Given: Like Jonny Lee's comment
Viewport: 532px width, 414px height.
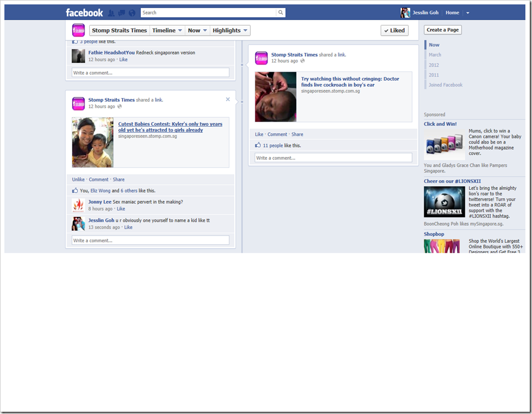Looking at the screenshot, I should click(121, 209).
